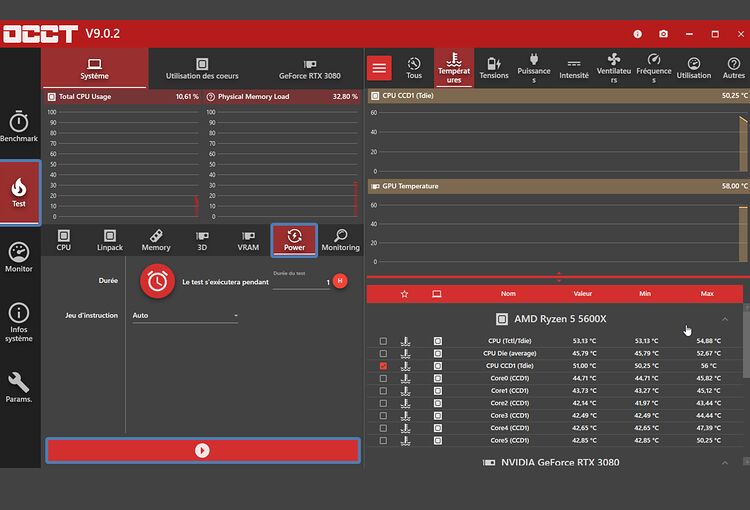
Task: Sort by the Min column header
Action: [x=645, y=294]
